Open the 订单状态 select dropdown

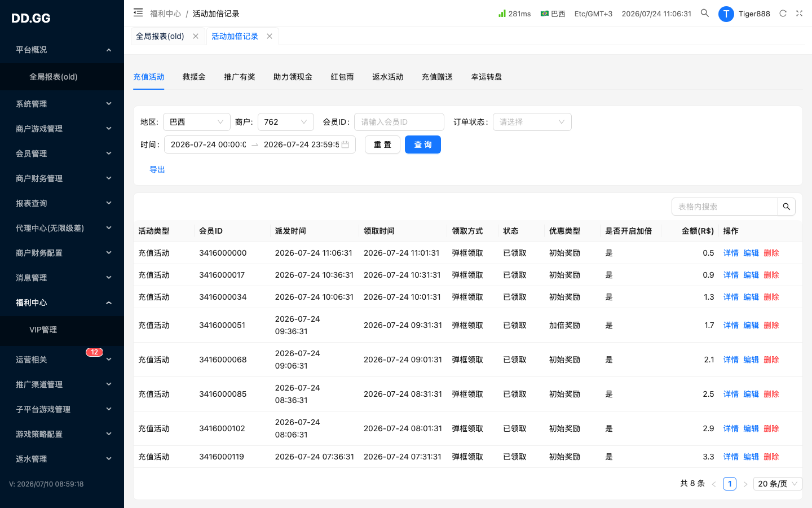[532, 122]
